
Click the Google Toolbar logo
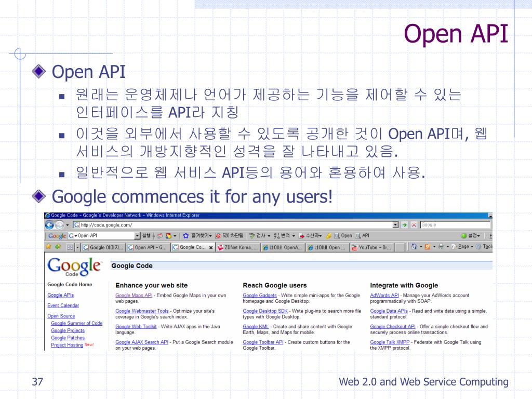[57, 236]
